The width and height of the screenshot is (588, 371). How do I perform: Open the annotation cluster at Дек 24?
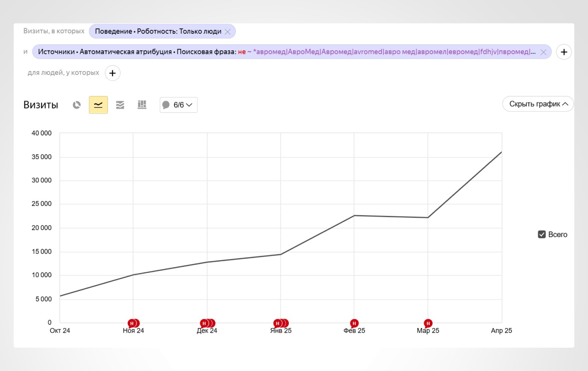click(x=207, y=323)
